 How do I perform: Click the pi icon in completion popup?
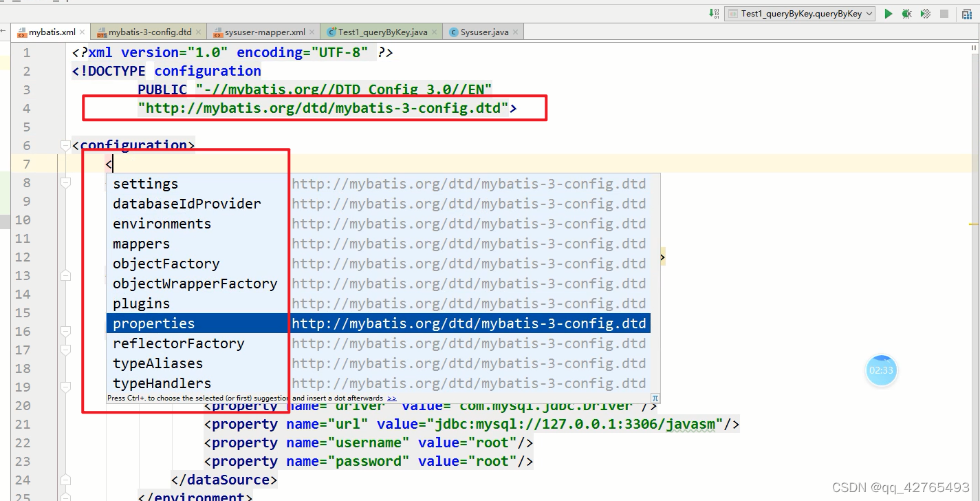[x=655, y=398]
